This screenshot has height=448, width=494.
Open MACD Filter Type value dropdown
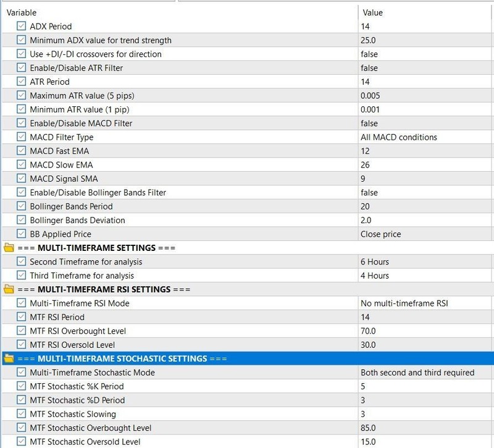425,137
